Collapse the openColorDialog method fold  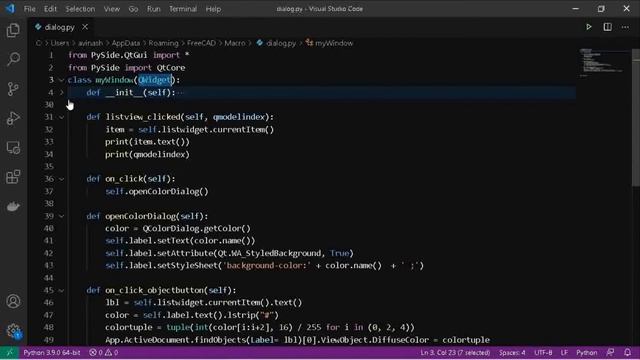click(61, 216)
